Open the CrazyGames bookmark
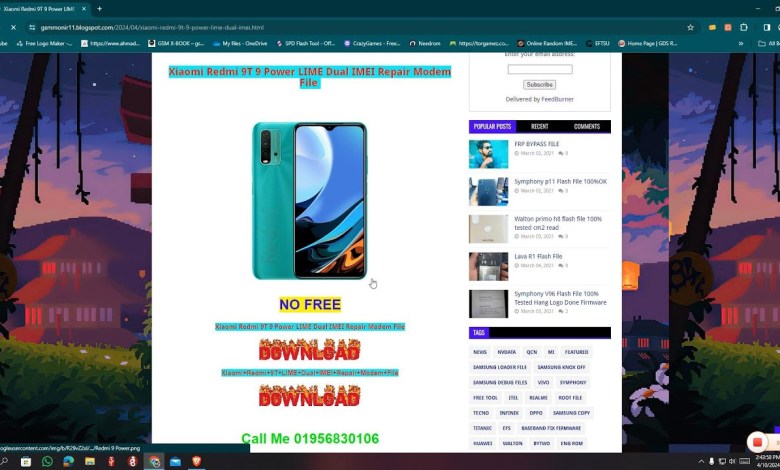Screen dimensions: 780x470 (x=371, y=43)
